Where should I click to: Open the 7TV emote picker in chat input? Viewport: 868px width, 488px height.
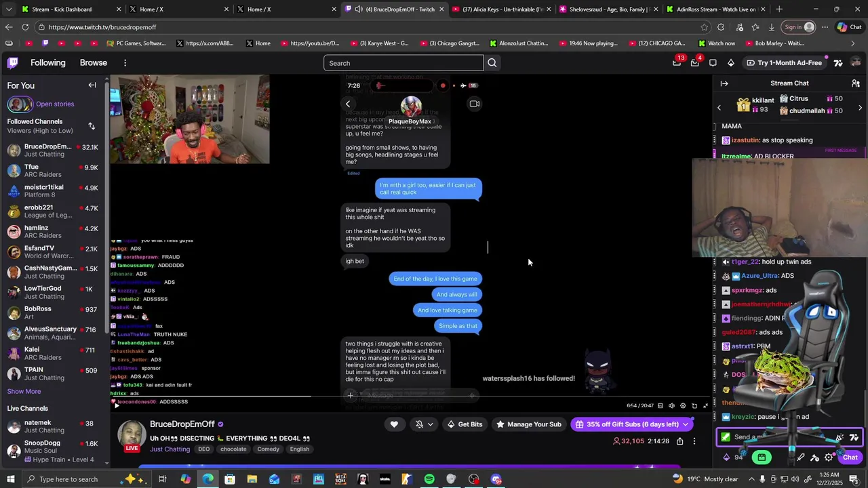click(x=854, y=437)
